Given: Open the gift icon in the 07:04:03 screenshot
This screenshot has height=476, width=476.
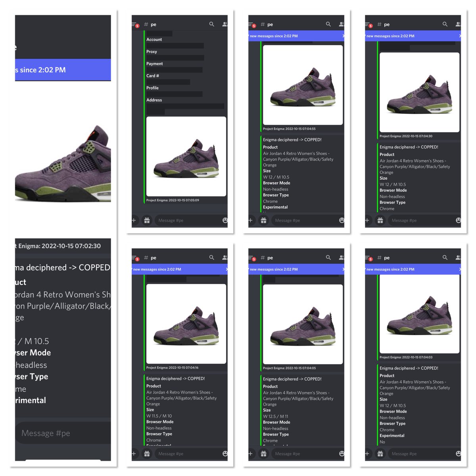Looking at the screenshot, I should click(x=380, y=453).
